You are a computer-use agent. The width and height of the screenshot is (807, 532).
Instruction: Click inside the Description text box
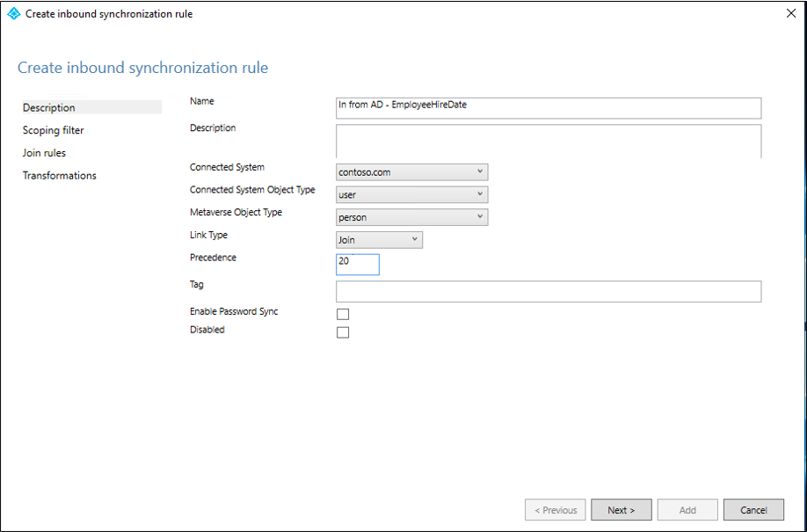pos(545,141)
